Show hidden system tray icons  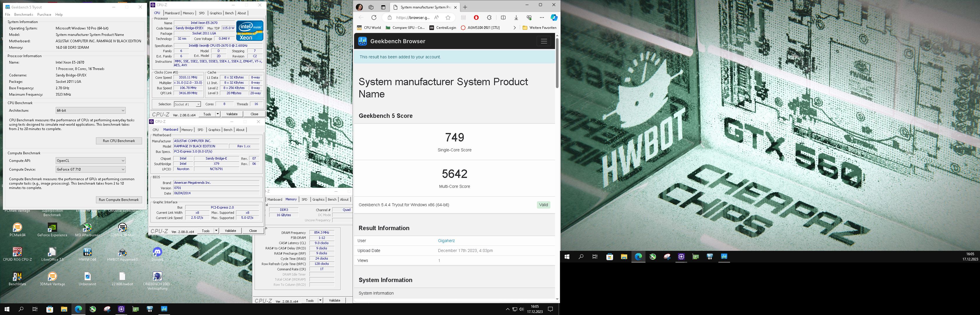508,309
